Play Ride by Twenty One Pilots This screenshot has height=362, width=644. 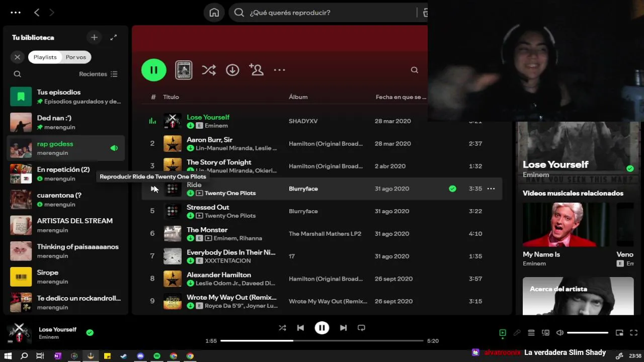point(153,189)
